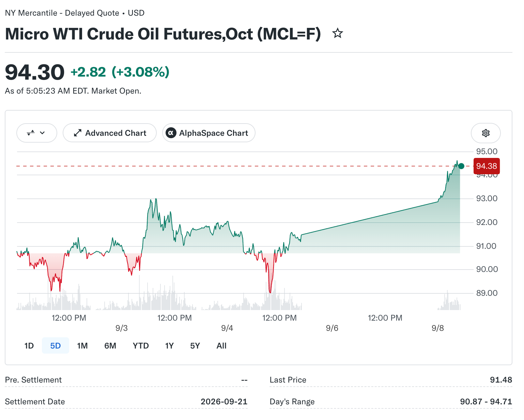Open chart settings gear icon
This screenshot has height=420, width=524.
point(486,133)
